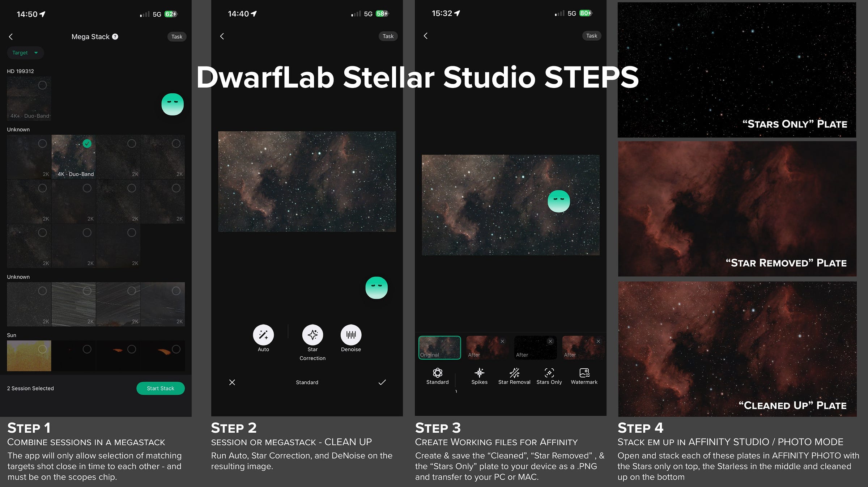Close the first After thumbnail
The width and height of the screenshot is (868, 487).
pos(502,341)
